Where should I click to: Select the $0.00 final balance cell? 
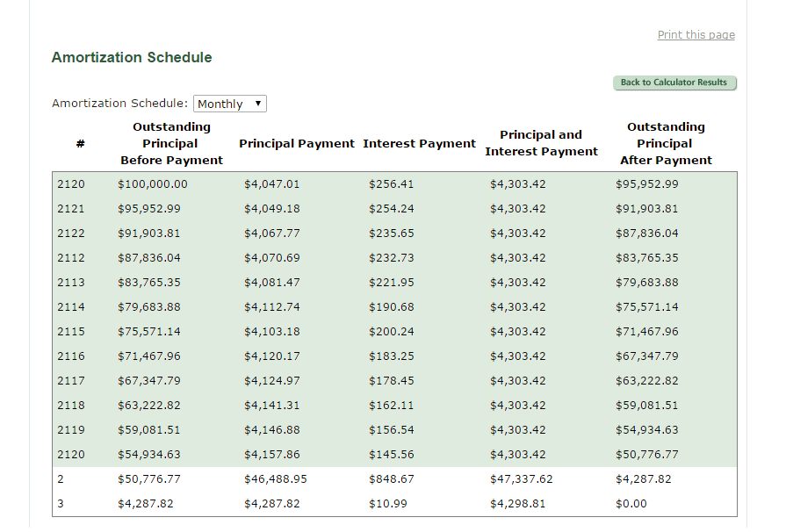(x=631, y=504)
